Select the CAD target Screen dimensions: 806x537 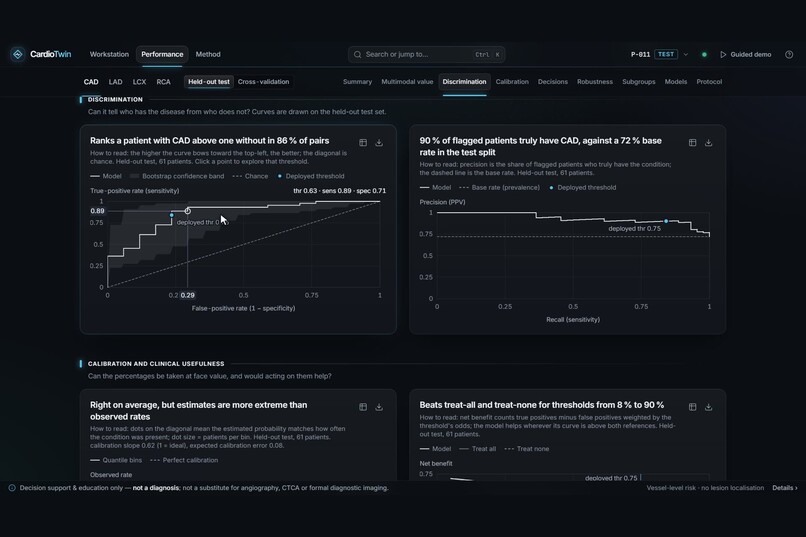click(91, 82)
